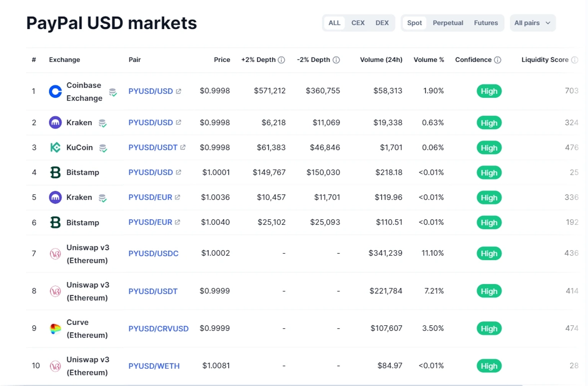Open the PYUSD/WETH pair link
This screenshot has height=386, width=588.
pyautogui.click(x=154, y=366)
